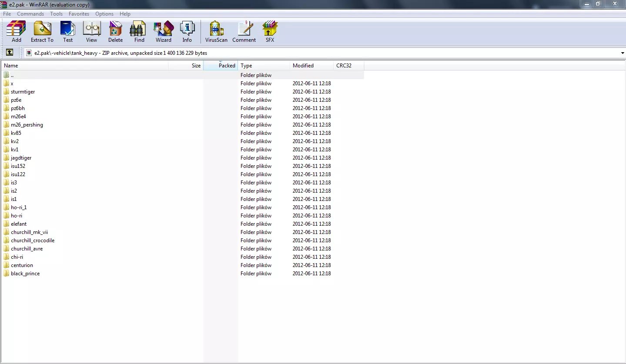Select the black_prince folder icon

[x=6, y=274]
